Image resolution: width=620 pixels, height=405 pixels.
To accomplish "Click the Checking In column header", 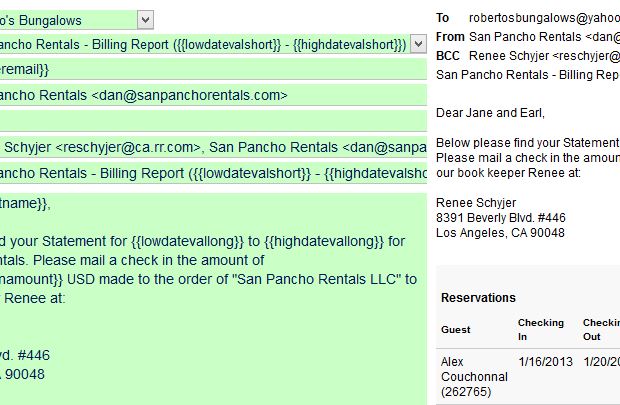I will [541, 329].
